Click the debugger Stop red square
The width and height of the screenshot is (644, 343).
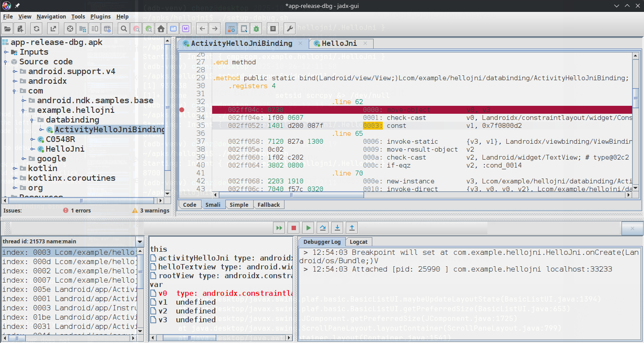293,228
